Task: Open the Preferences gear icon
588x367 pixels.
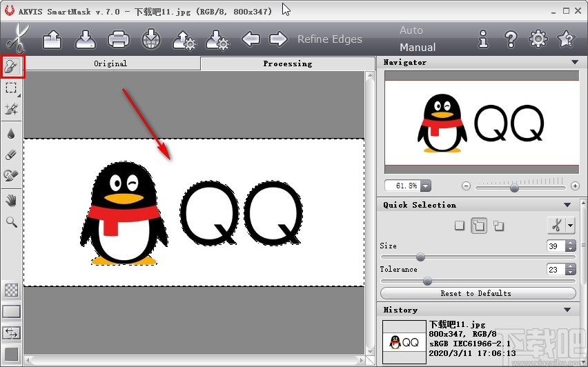Action: [x=538, y=39]
